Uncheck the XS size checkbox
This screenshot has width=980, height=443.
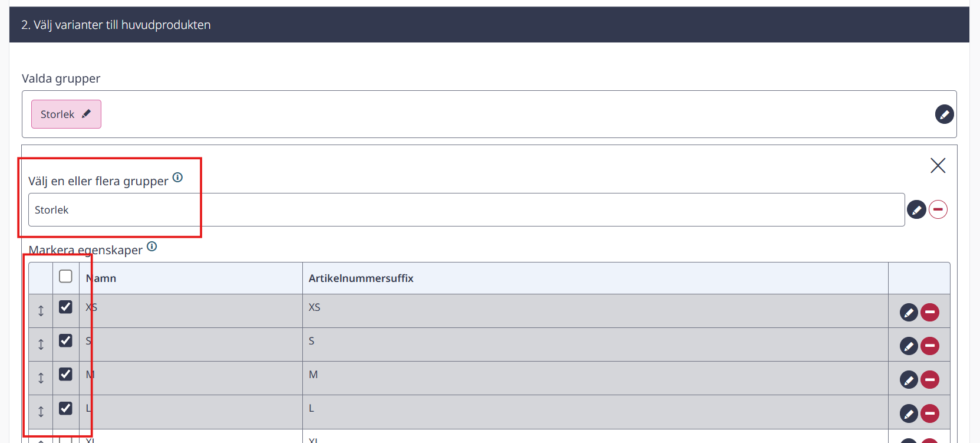[65, 307]
